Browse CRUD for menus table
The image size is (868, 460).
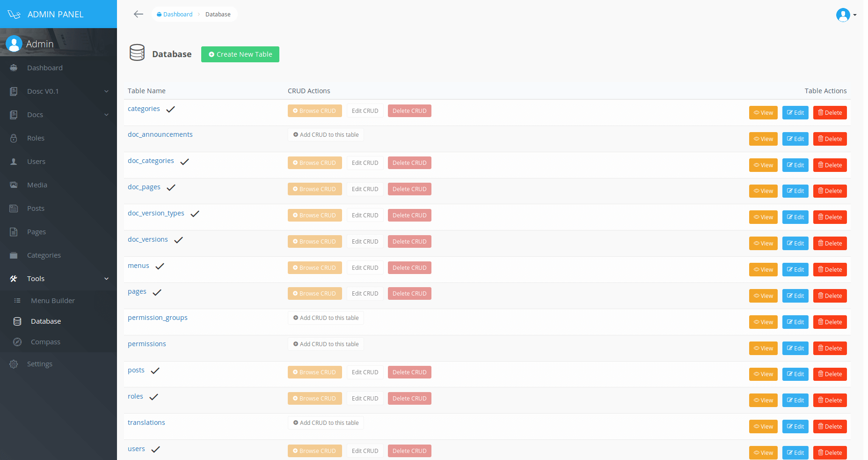pos(314,268)
